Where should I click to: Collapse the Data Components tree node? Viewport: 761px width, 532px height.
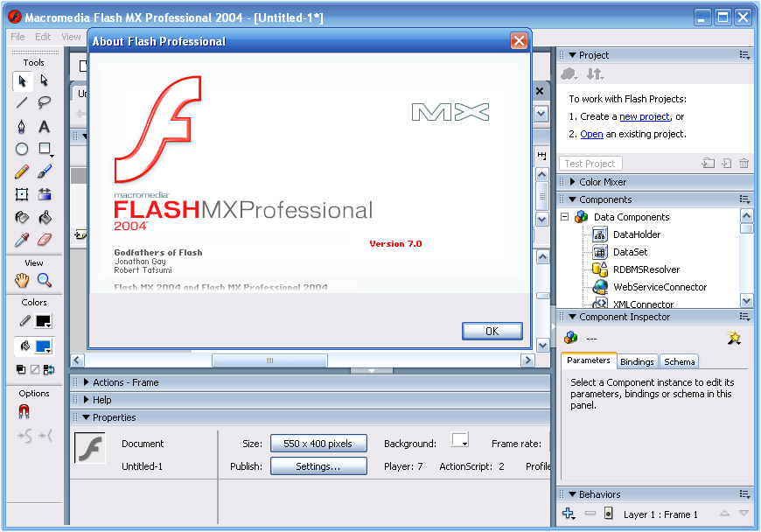coord(565,217)
